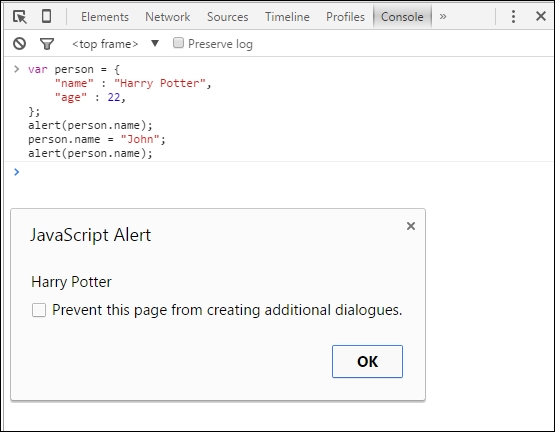The width and height of the screenshot is (555, 432).
Task: Check Prevent this page from creating additional dialogues
Action: 39,310
